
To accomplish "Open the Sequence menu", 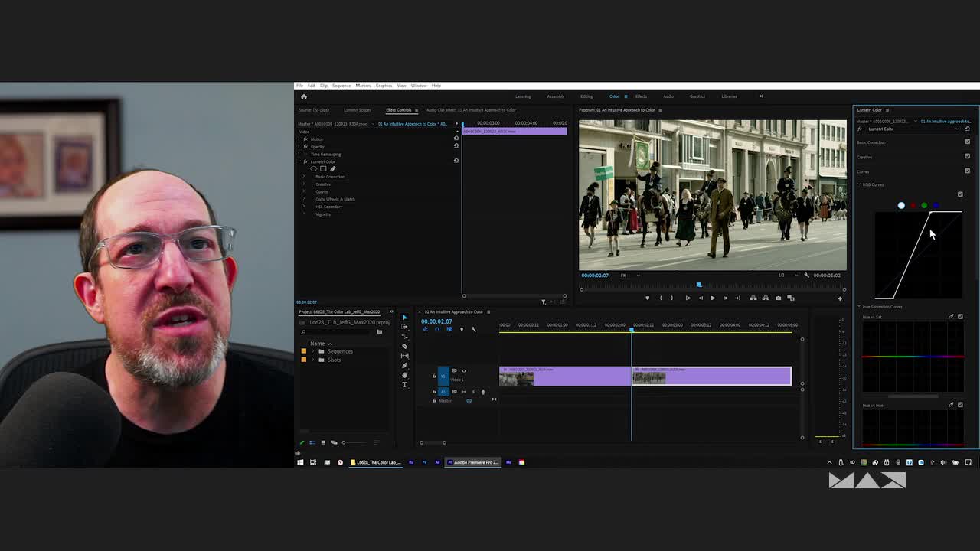I will [341, 86].
